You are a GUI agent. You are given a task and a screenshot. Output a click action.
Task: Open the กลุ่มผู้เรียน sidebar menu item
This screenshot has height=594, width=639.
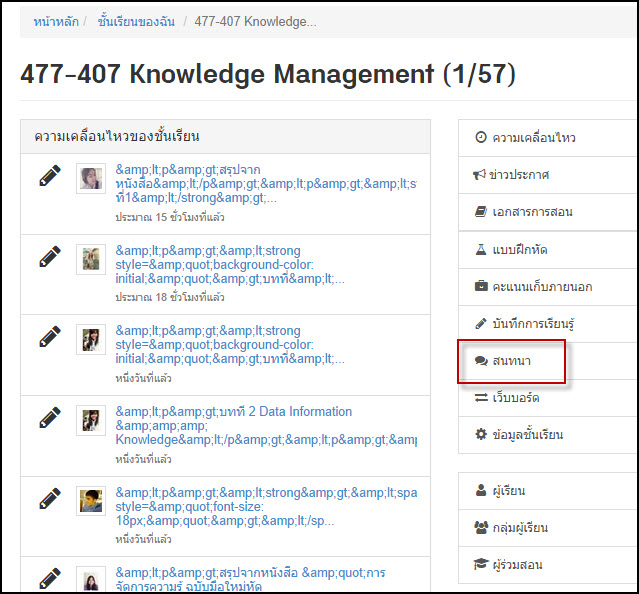[x=547, y=528]
